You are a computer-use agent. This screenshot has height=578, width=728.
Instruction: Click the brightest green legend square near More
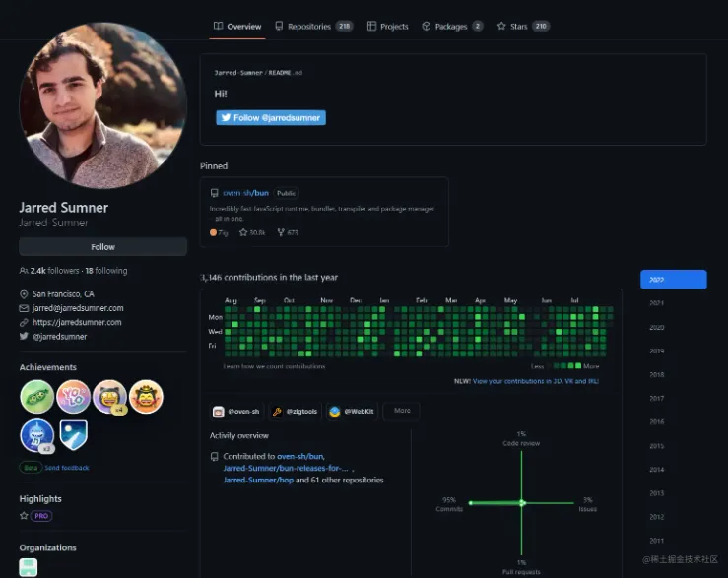pos(578,366)
